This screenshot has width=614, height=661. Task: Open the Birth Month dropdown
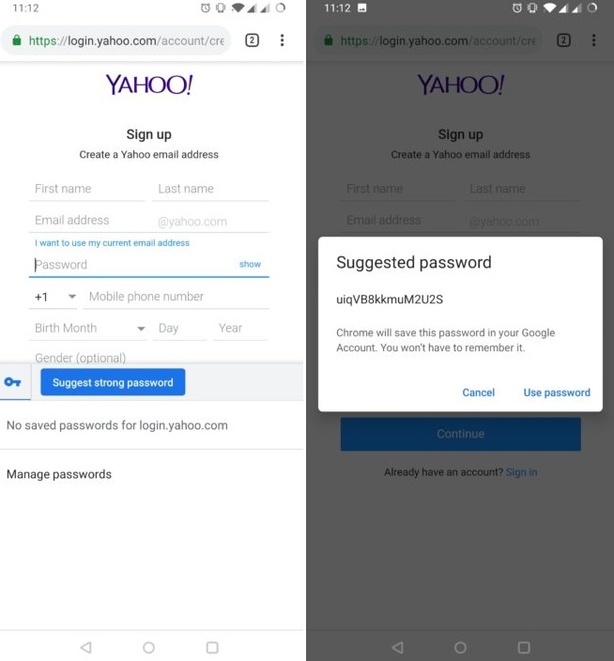90,328
